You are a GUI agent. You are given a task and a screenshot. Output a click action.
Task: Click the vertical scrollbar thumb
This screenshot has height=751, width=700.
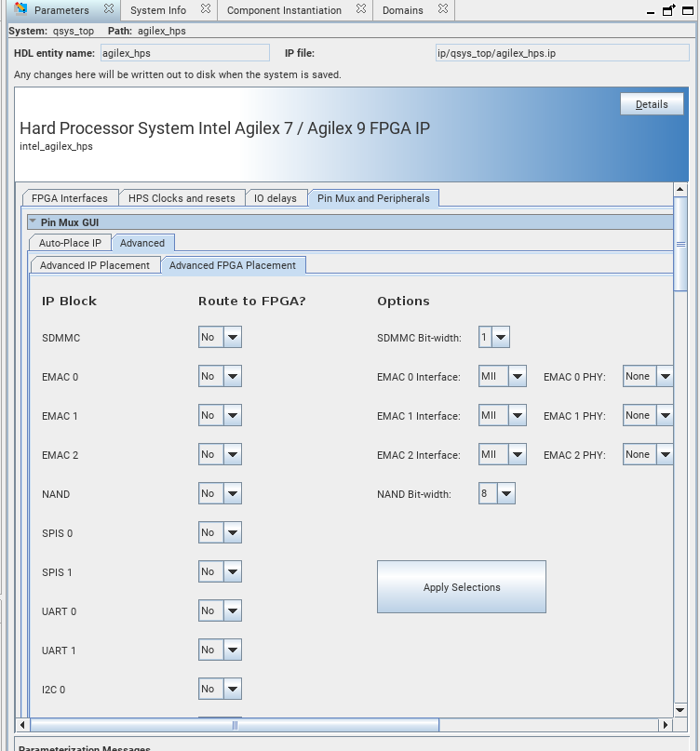[x=680, y=244]
